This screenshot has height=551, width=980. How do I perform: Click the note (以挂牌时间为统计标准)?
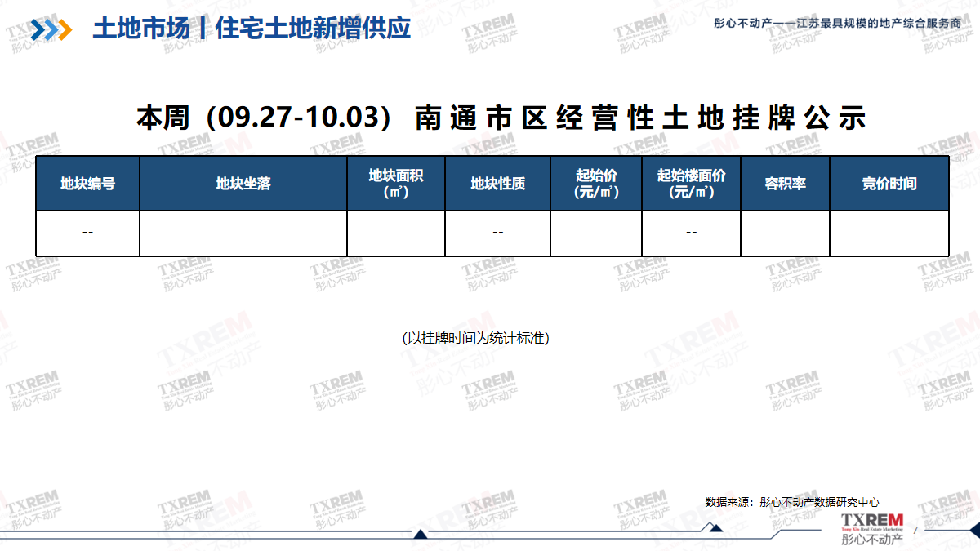click(x=476, y=338)
